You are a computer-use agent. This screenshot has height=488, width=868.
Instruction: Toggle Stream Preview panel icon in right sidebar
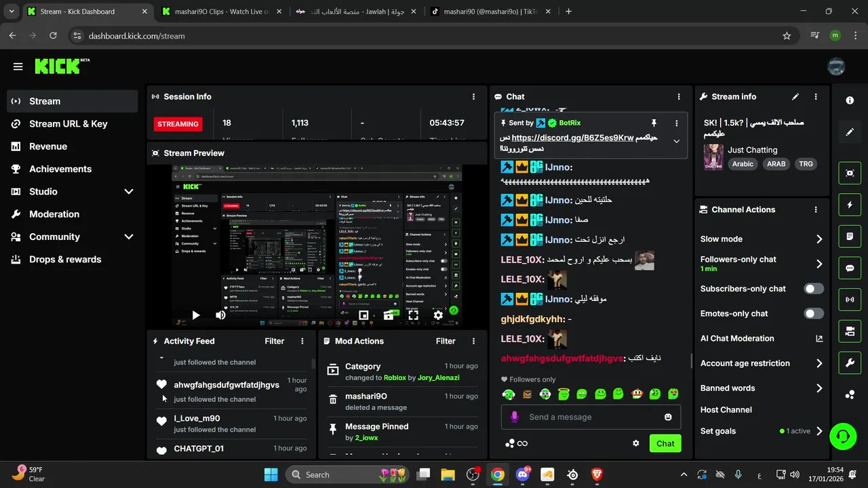(850, 173)
